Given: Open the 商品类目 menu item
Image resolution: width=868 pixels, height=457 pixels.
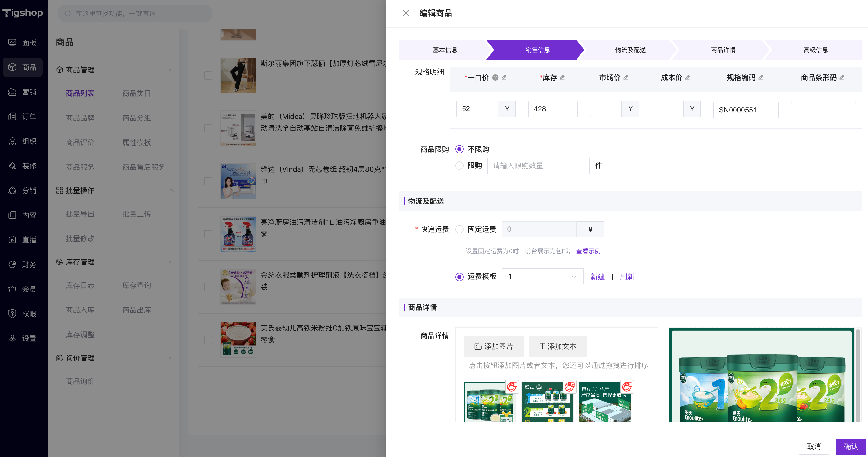Looking at the screenshot, I should [x=136, y=93].
